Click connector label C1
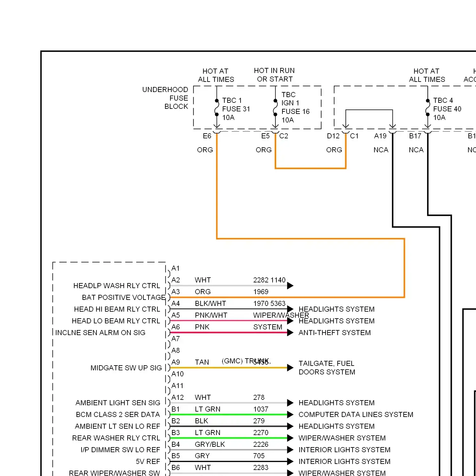The height and width of the screenshot is (476, 476). point(354,136)
